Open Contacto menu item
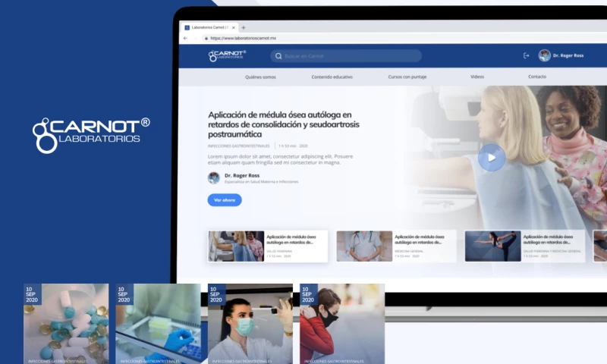The image size is (607, 364). pyautogui.click(x=537, y=77)
